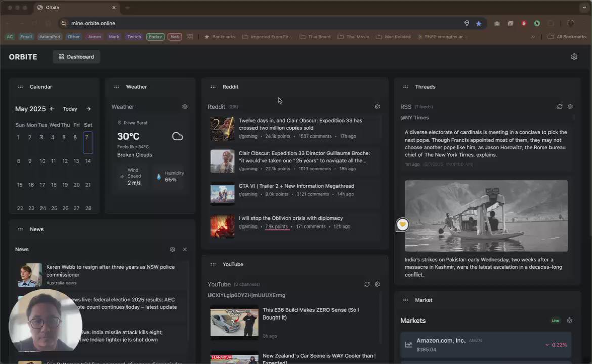Refresh the RSS feed
Image resolution: width=592 pixels, height=364 pixels.
[559, 107]
